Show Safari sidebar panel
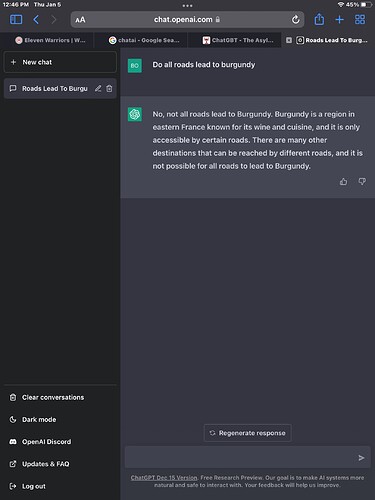The image size is (375, 500). [x=16, y=19]
